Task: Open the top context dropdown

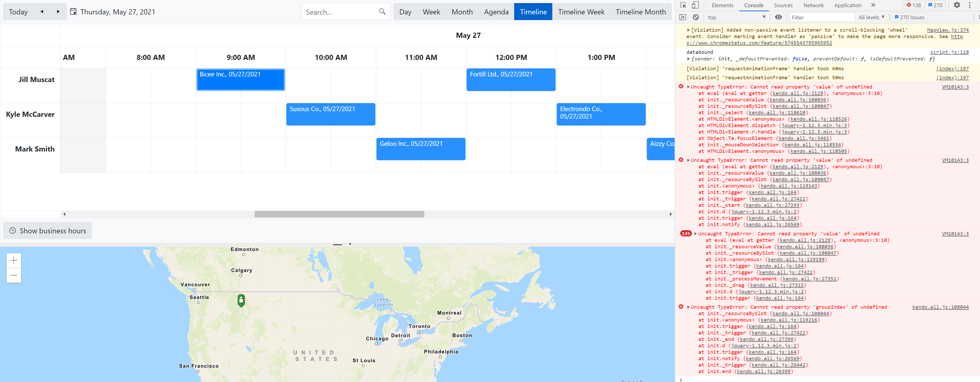Action: click(736, 17)
